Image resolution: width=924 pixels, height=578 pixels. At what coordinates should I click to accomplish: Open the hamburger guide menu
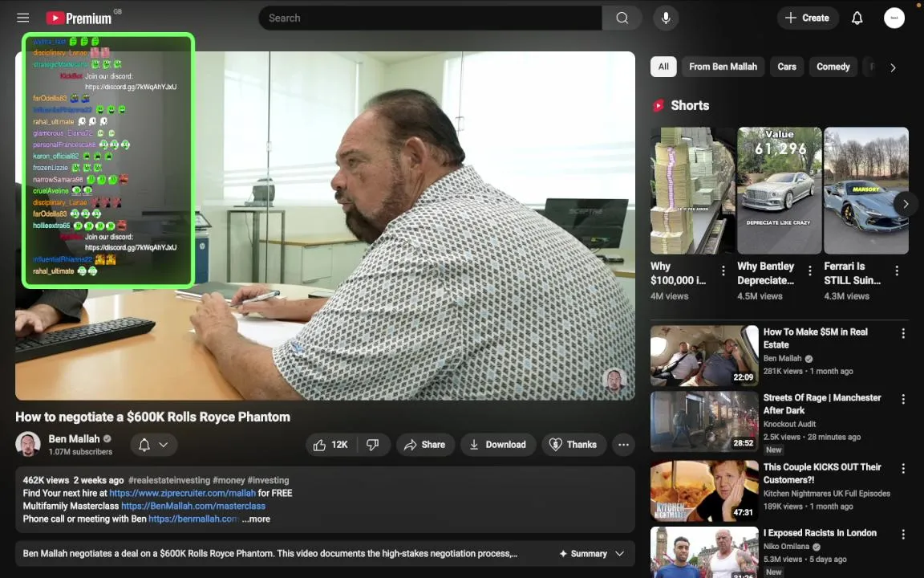pyautogui.click(x=23, y=18)
